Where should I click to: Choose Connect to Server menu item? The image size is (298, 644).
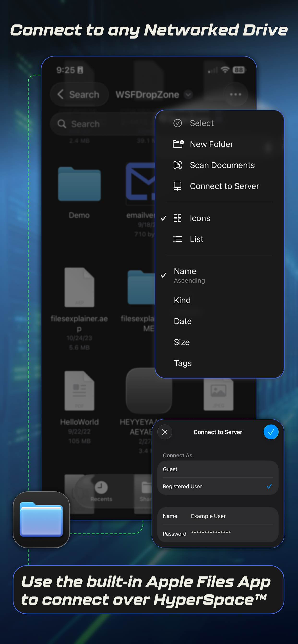click(219, 186)
